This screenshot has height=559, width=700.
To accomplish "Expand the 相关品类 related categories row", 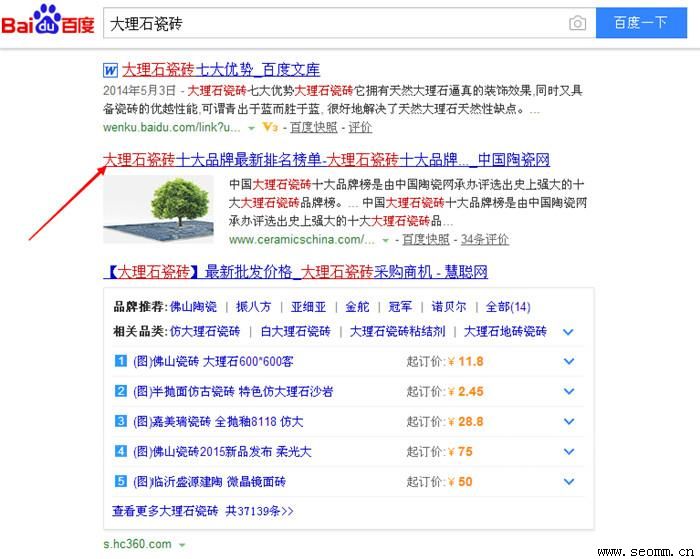I will click(x=569, y=332).
